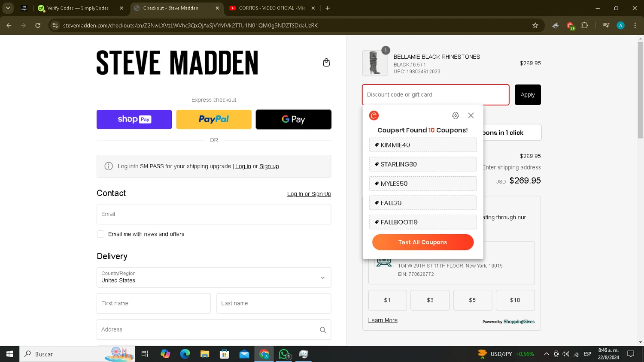Image resolution: width=644 pixels, height=362 pixels.
Task: Close the Coupert coupon popup
Action: [471, 115]
